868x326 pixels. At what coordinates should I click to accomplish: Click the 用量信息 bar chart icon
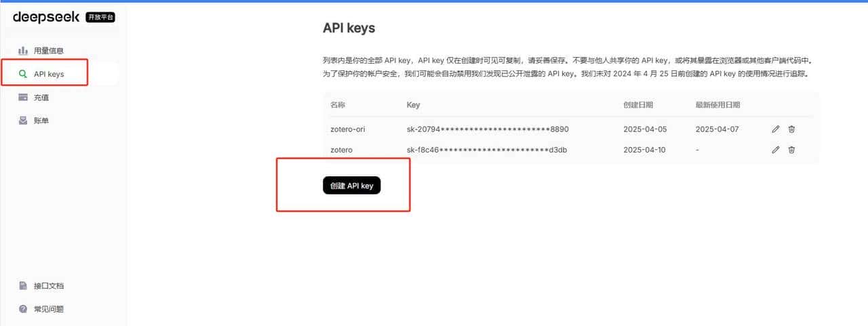[23, 50]
